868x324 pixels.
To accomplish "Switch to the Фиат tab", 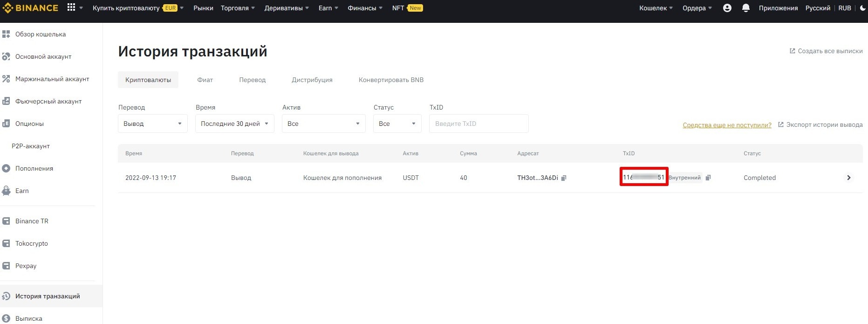I will 205,80.
